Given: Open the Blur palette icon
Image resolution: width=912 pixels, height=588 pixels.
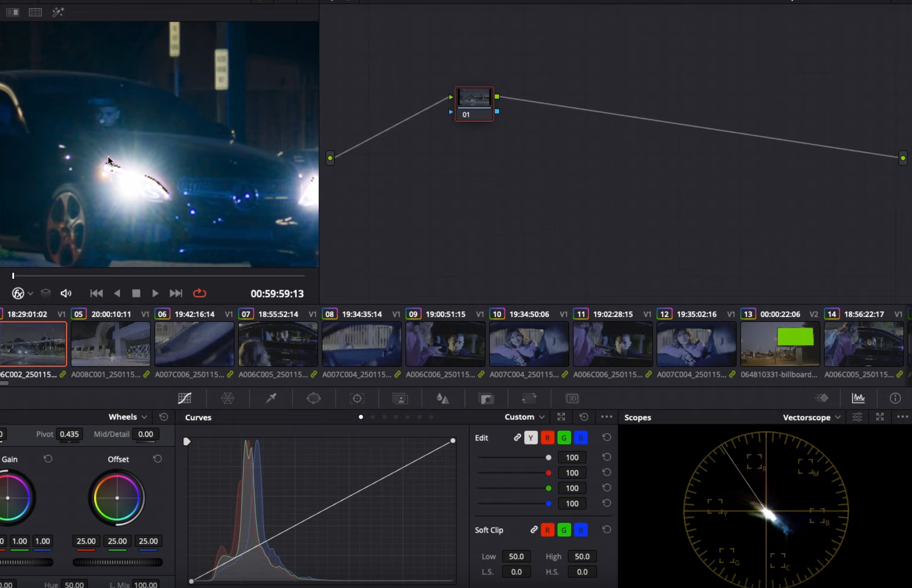Looking at the screenshot, I should coord(443,398).
